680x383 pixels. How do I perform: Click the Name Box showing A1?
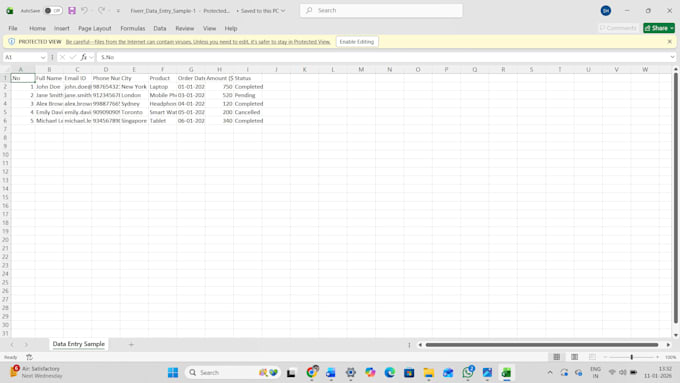[x=22, y=57]
